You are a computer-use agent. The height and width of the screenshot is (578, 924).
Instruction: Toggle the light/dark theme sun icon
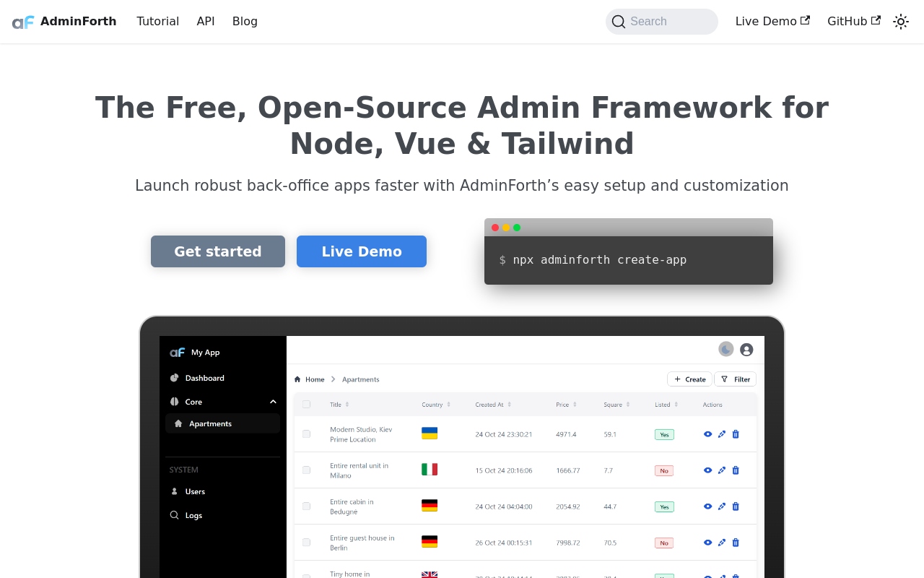click(x=901, y=22)
